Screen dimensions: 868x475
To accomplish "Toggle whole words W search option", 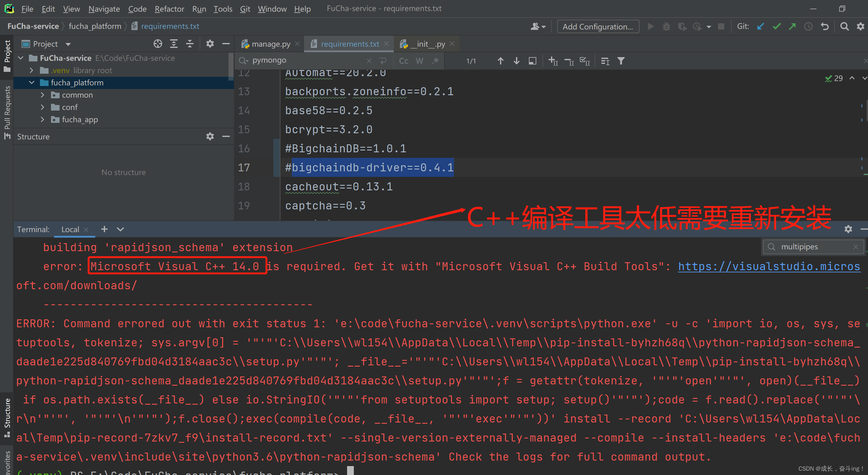I will click(x=419, y=61).
